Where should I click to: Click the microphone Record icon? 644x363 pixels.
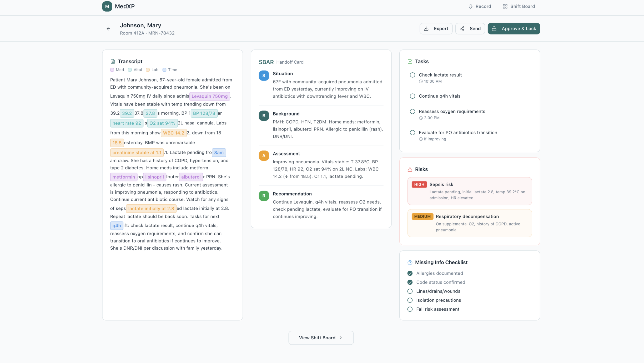(x=470, y=6)
